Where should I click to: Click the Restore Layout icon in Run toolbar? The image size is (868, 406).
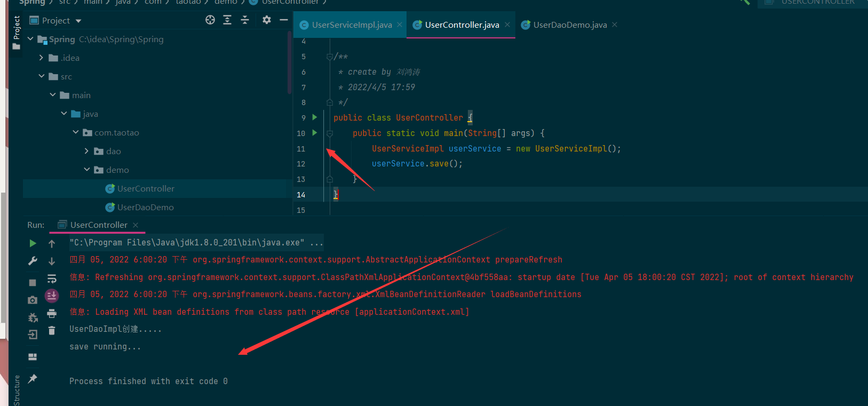coord(33,356)
